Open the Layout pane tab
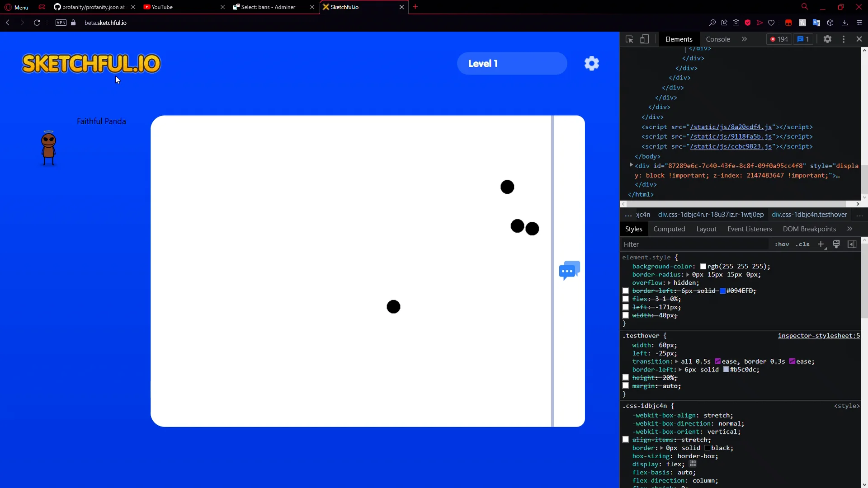This screenshot has height=488, width=868. pos(706,229)
